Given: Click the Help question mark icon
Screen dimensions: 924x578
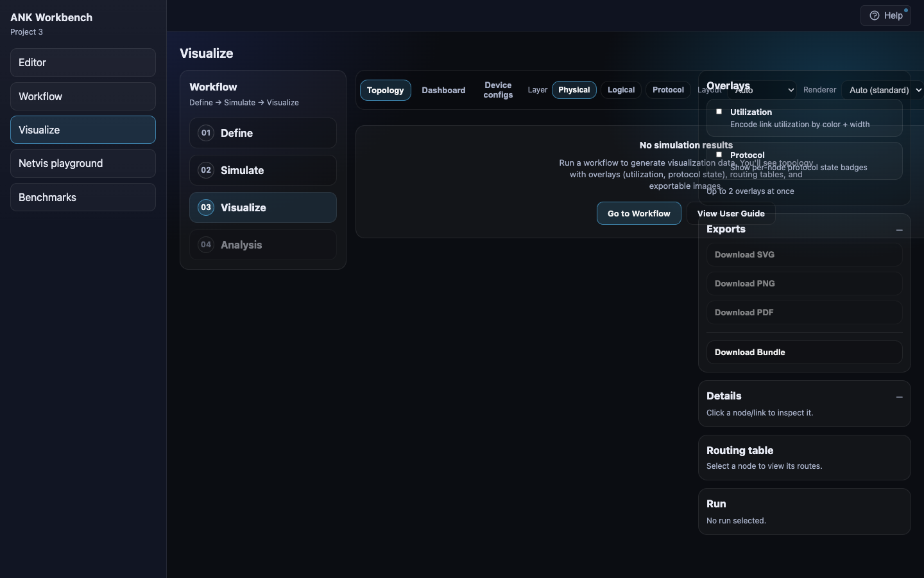Looking at the screenshot, I should tap(874, 16).
